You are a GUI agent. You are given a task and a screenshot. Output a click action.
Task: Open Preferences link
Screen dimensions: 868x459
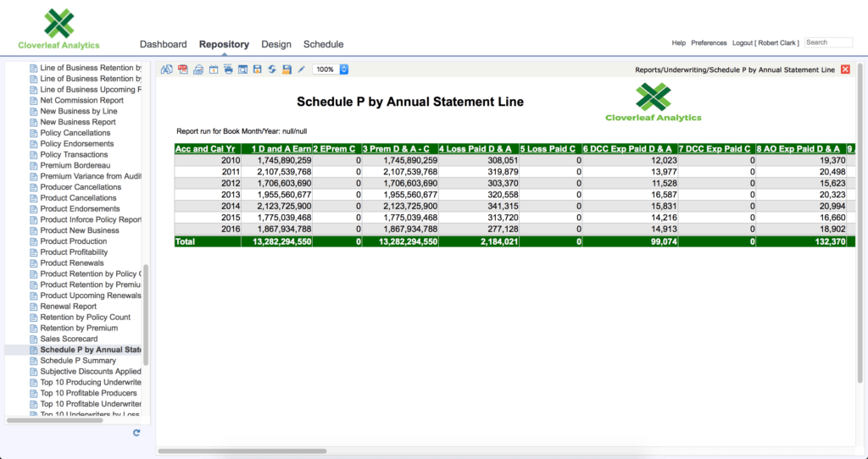pos(709,42)
